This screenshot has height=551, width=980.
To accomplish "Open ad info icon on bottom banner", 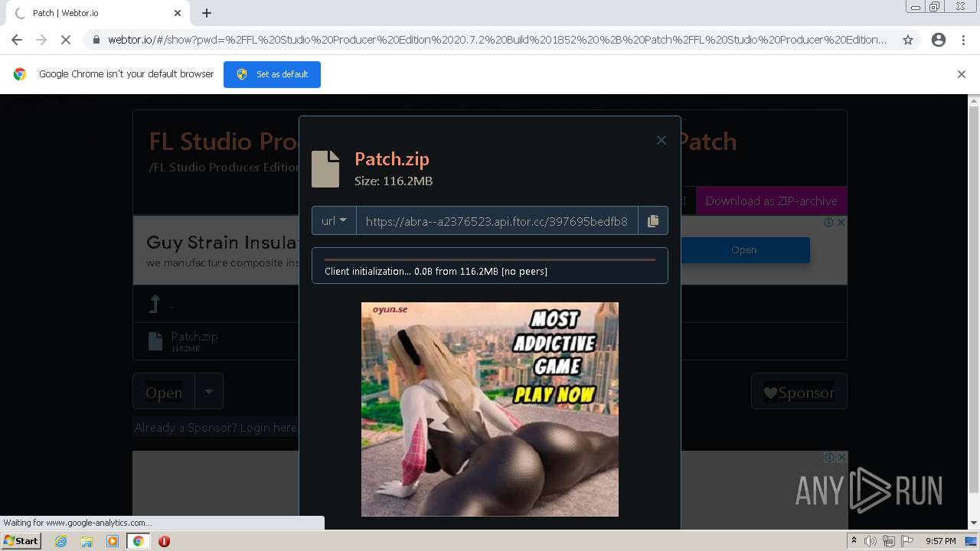I will pos(829,457).
